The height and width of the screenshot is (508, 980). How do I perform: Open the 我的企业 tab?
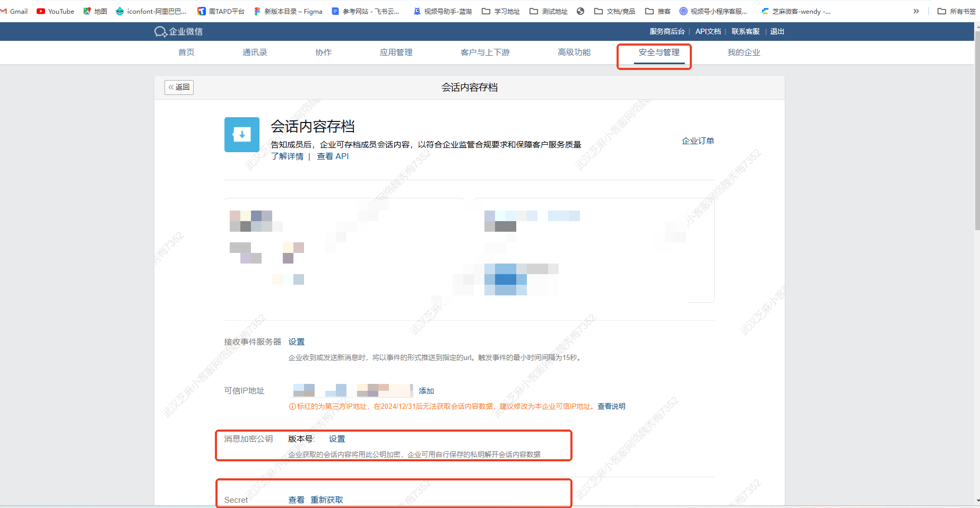pyautogui.click(x=744, y=52)
